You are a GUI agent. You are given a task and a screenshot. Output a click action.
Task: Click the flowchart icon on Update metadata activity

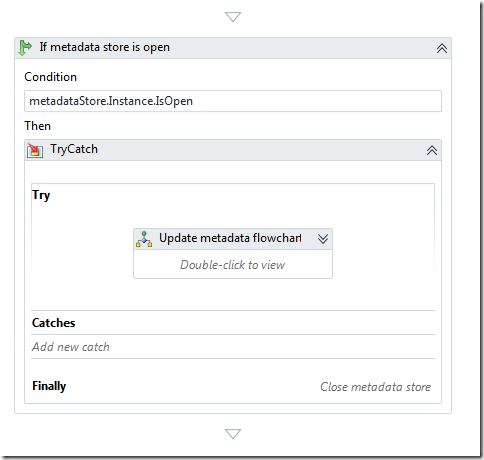point(144,239)
